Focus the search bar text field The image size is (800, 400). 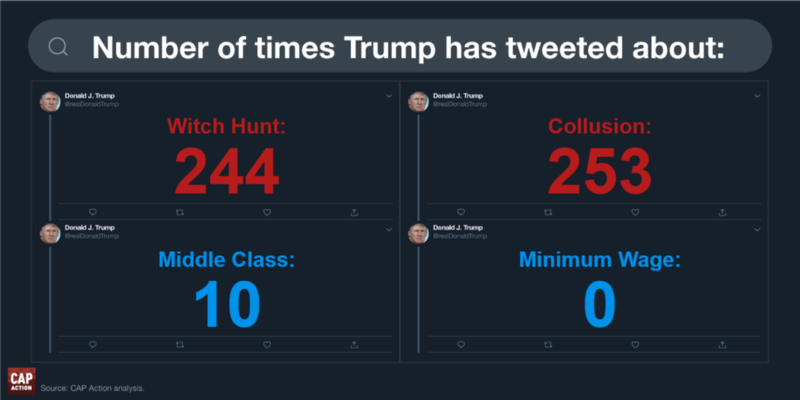(x=399, y=46)
